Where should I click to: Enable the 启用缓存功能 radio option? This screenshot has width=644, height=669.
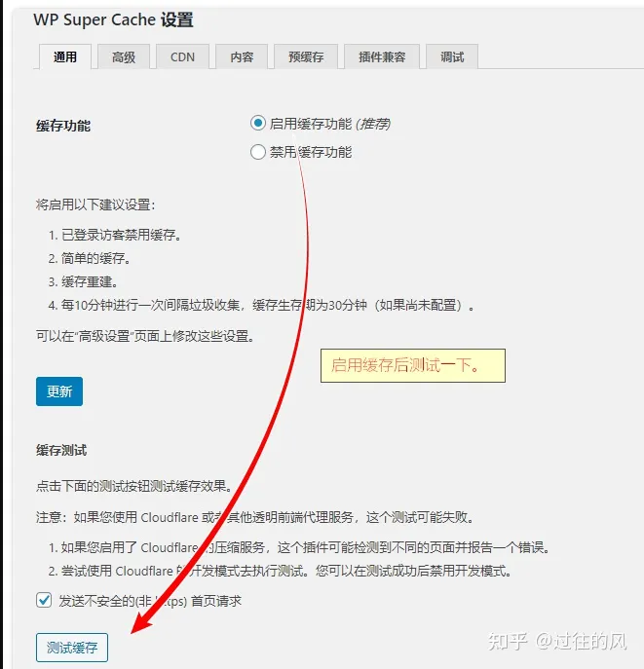pos(258,124)
